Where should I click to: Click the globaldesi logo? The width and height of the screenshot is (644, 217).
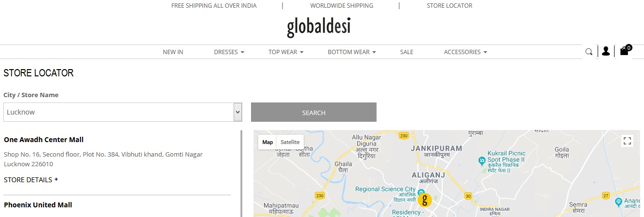point(319,27)
